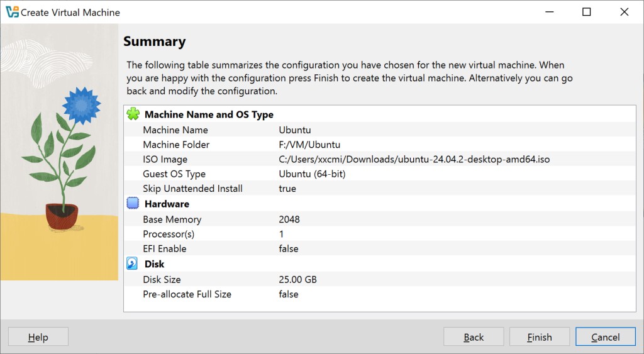Click the blue Hardware chip icon
Viewport: 644px width, 354px height.
coord(133,203)
